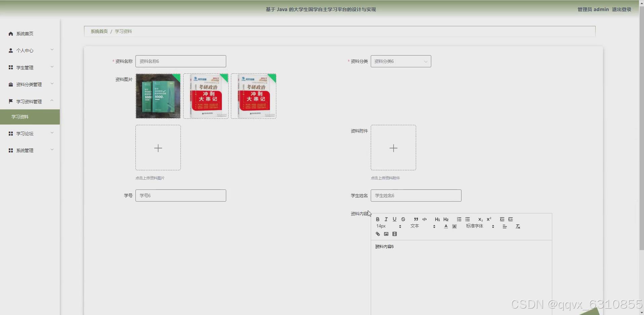Click 退出登录 to log out
This screenshot has width=644, height=315.
coord(621,9)
